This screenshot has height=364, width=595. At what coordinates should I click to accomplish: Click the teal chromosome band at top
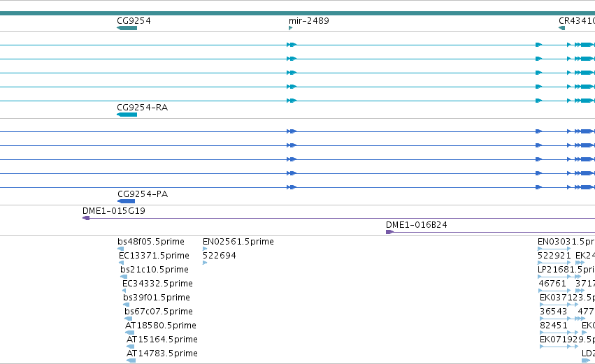coord(298,13)
